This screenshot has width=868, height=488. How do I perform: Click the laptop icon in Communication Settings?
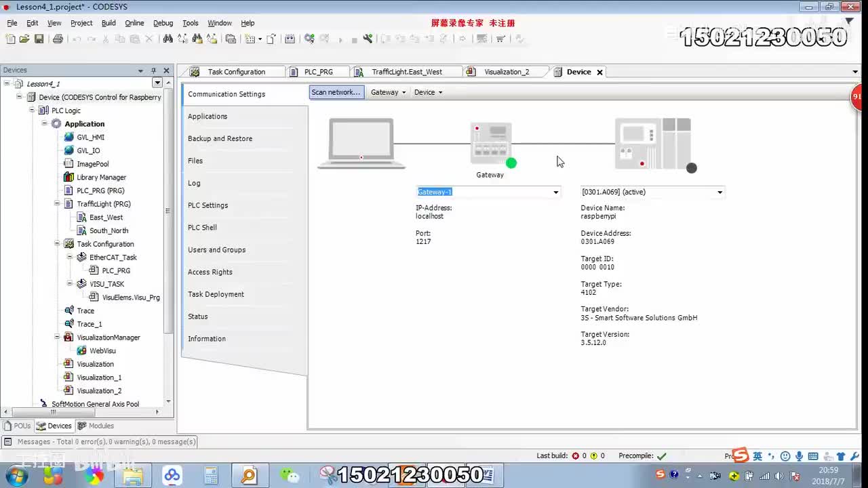click(361, 144)
